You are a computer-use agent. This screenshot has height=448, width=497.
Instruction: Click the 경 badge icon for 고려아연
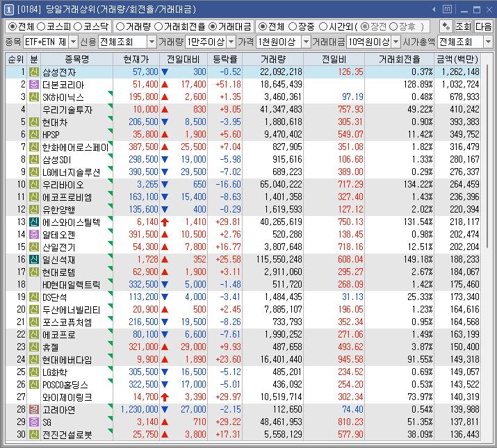pos(34,409)
